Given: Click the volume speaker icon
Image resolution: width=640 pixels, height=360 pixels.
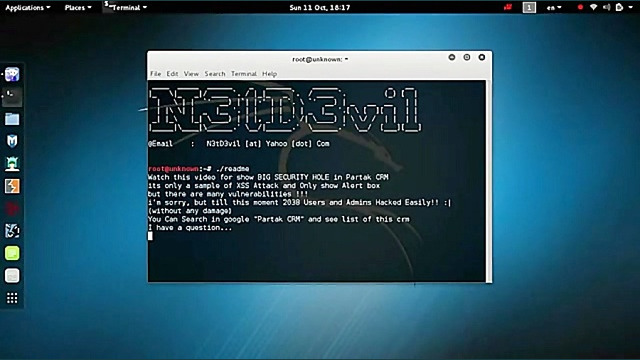Looking at the screenshot, I should [607, 7].
